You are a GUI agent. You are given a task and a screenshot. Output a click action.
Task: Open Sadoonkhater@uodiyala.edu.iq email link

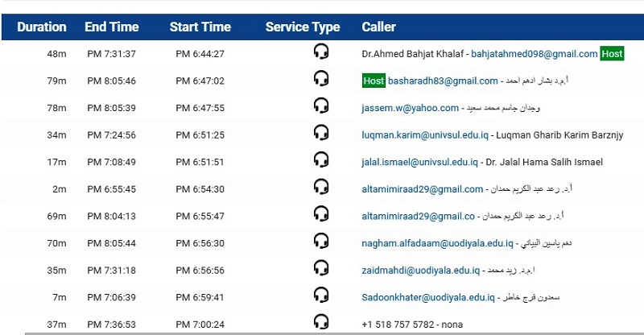coord(428,297)
